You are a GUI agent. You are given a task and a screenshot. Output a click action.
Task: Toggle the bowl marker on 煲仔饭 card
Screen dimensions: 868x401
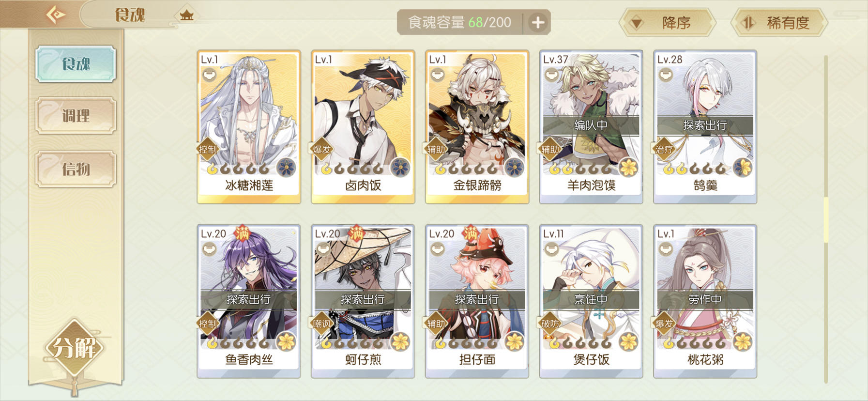[x=551, y=249]
